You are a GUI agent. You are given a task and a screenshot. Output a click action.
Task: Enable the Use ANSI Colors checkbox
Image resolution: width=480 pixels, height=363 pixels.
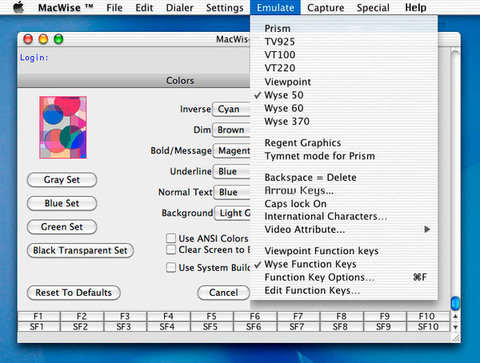(171, 238)
